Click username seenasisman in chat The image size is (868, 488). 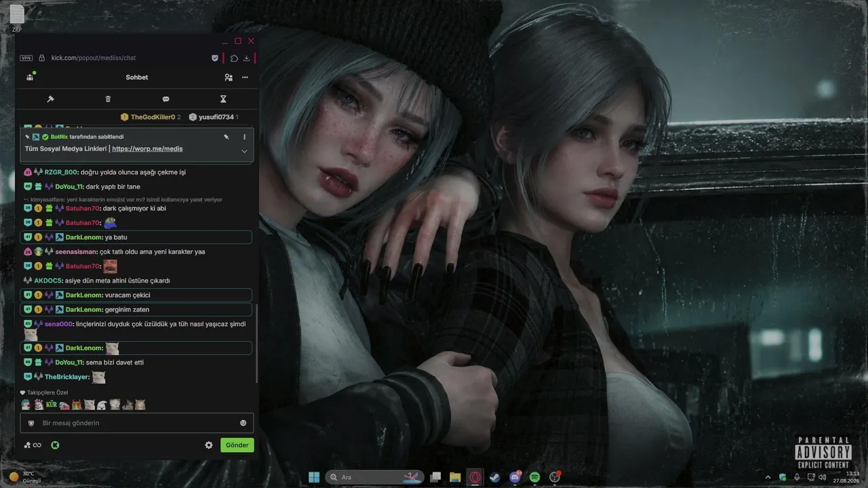click(x=77, y=251)
